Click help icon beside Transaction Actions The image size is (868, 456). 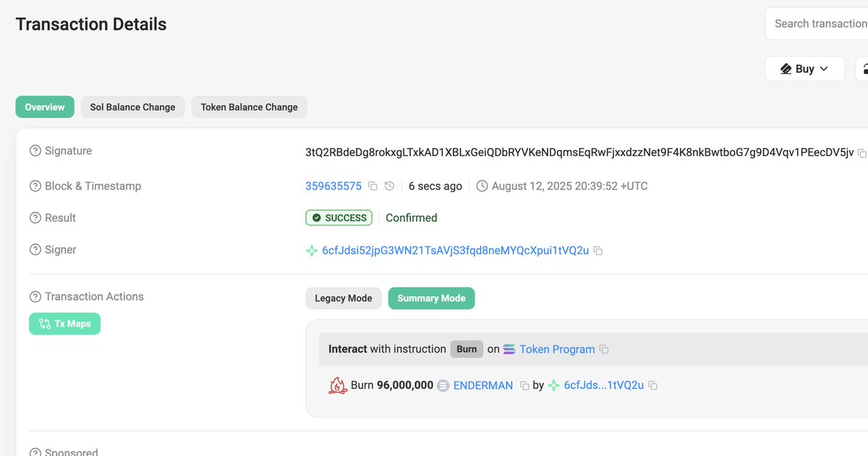[35, 296]
